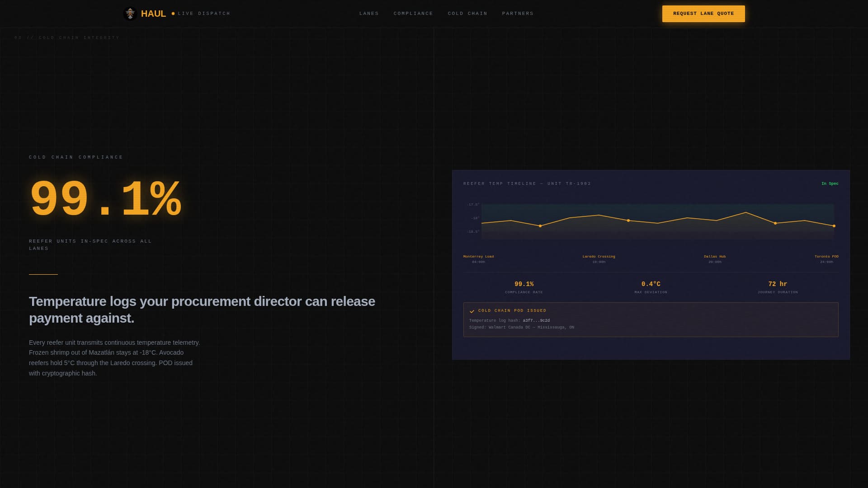Click the -17.5° axis label
The image size is (868, 488).
click(x=473, y=205)
